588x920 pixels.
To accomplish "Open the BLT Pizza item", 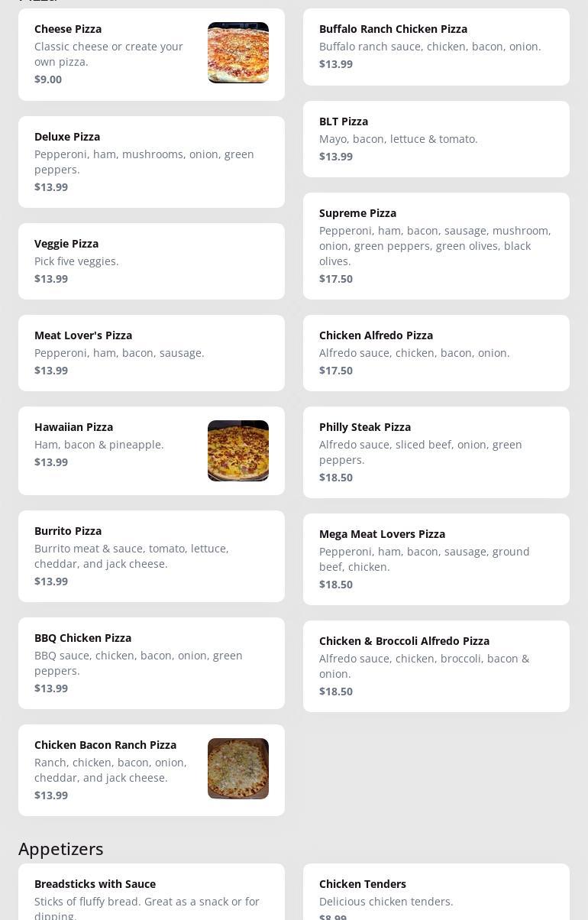I will point(436,139).
